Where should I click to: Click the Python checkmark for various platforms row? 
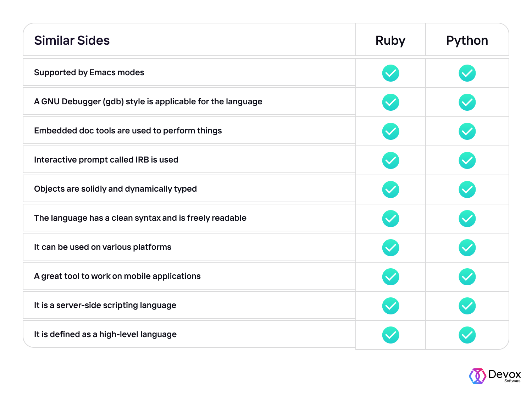(x=467, y=247)
